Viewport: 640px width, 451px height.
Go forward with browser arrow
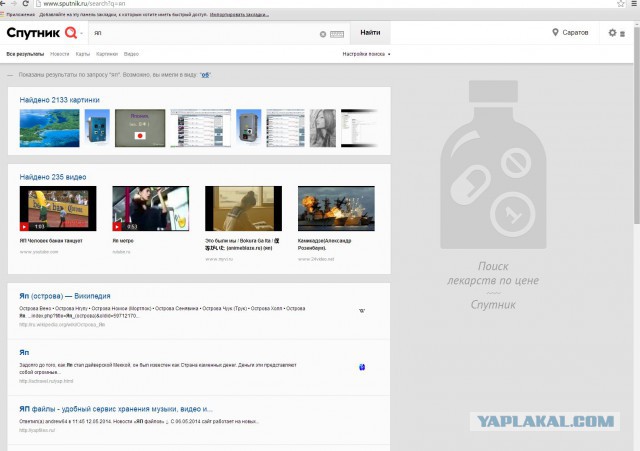(x=13, y=3)
